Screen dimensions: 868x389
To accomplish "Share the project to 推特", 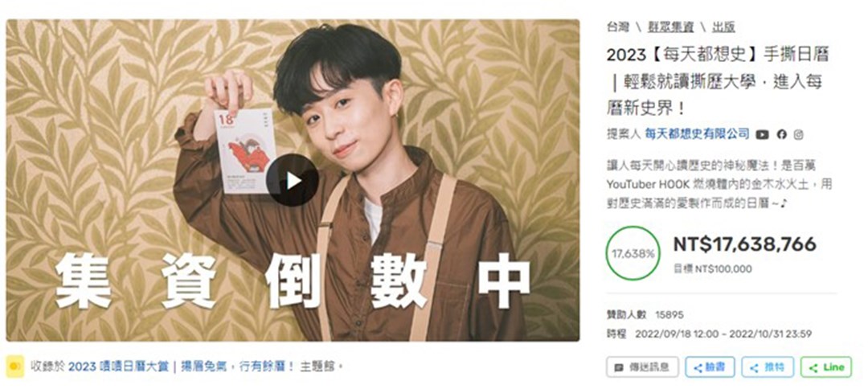I will (x=768, y=367).
